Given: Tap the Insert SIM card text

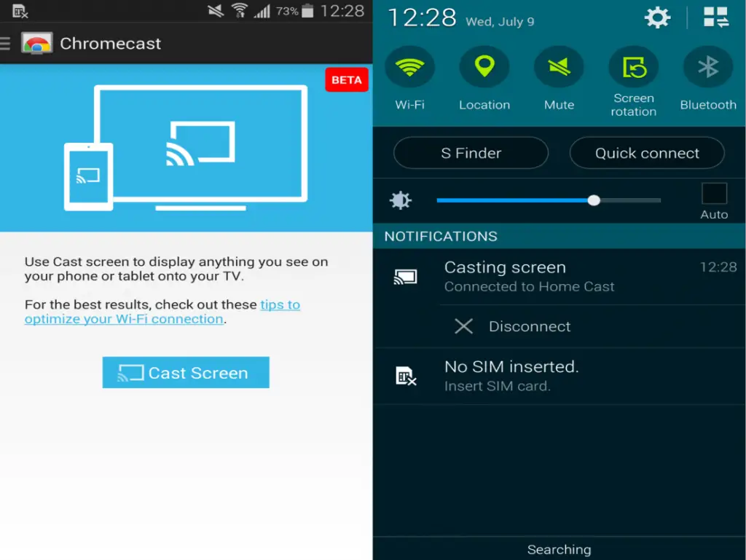Looking at the screenshot, I should (x=497, y=386).
